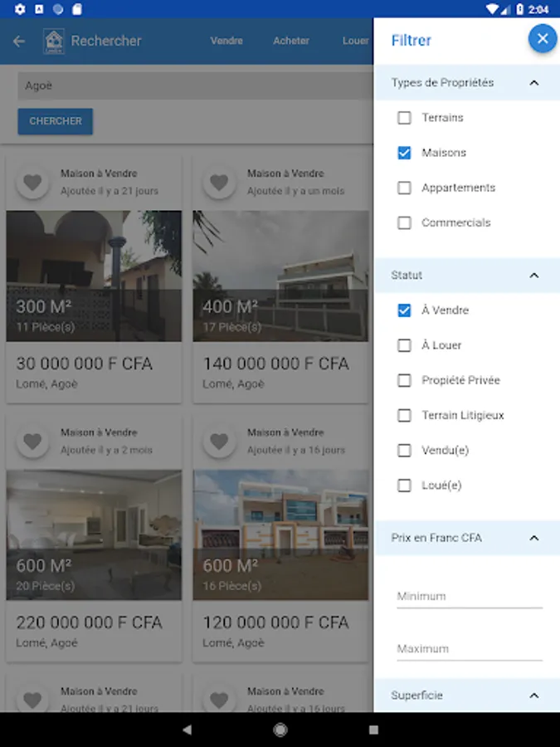Collapse the Statut section
Viewport: 560px width, 747px height.
pyautogui.click(x=533, y=276)
